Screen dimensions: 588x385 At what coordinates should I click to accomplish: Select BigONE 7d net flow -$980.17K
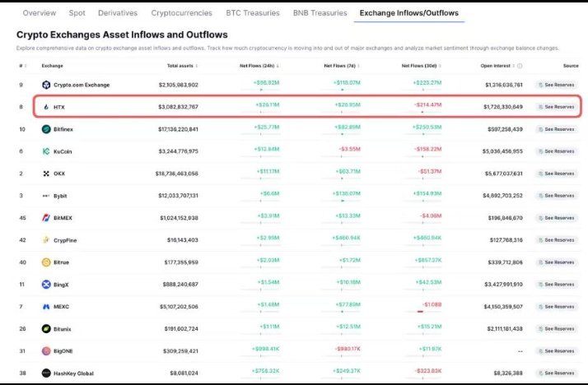coord(348,349)
